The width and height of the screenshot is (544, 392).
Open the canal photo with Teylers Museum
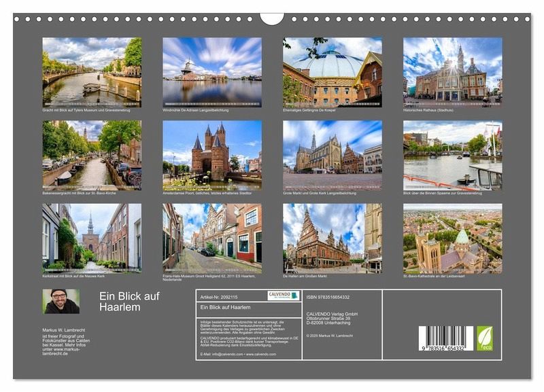pyautogui.click(x=92, y=73)
